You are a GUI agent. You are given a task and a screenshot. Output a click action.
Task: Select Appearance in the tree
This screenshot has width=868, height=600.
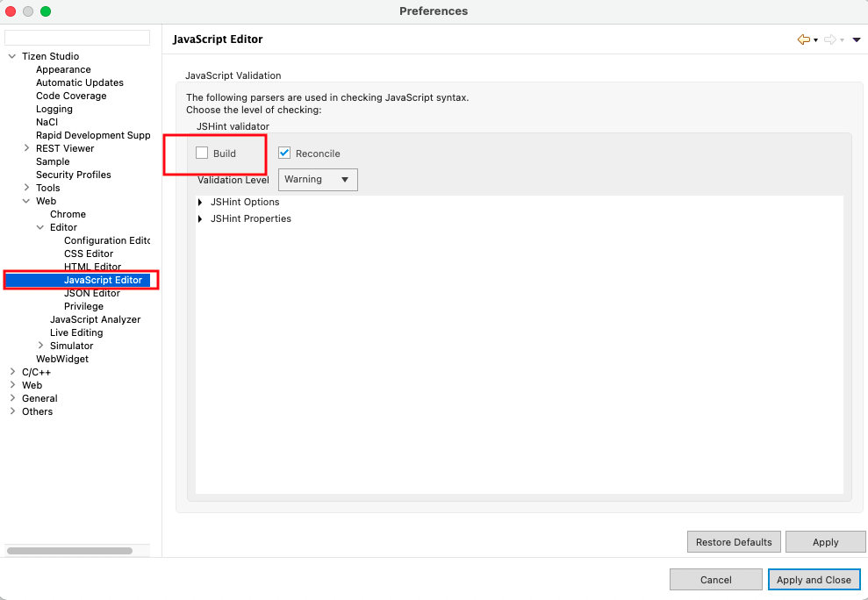[x=63, y=69]
